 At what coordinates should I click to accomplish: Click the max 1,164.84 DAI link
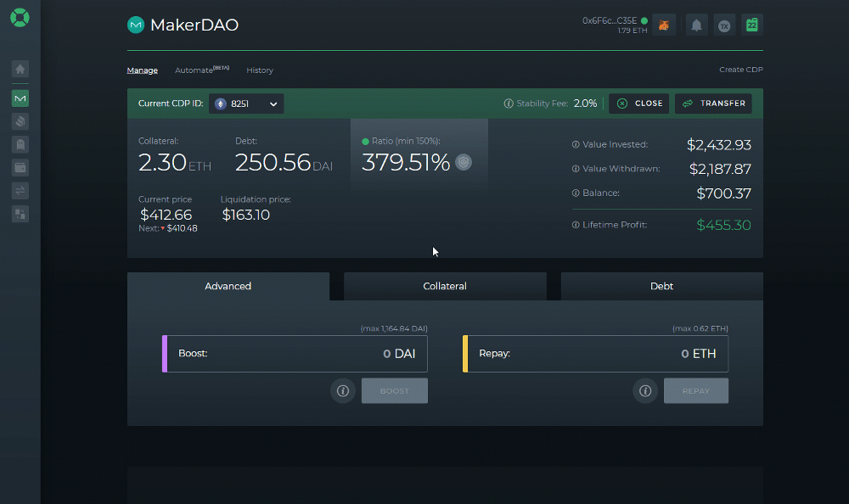(394, 328)
